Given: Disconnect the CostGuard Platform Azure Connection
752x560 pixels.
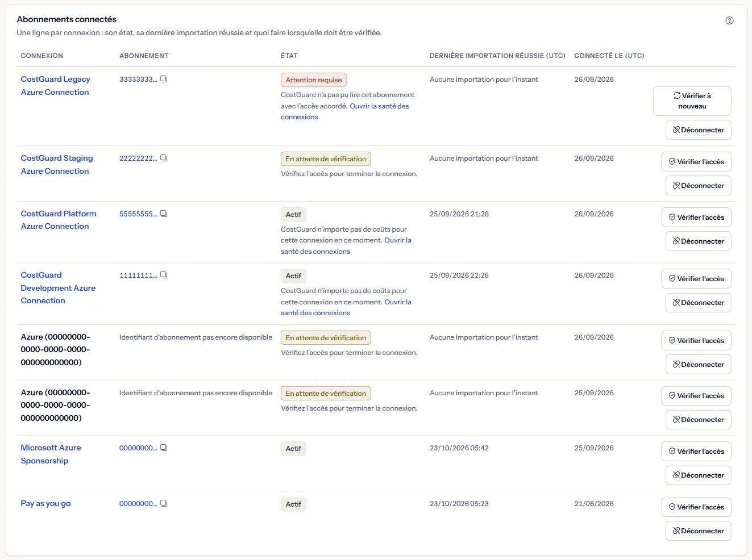Looking at the screenshot, I should 699,241.
